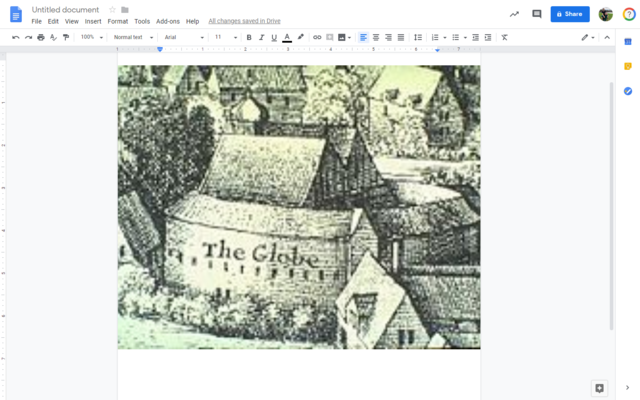Click the vertical document scrollbar
The image size is (640, 400).
pos(611,206)
